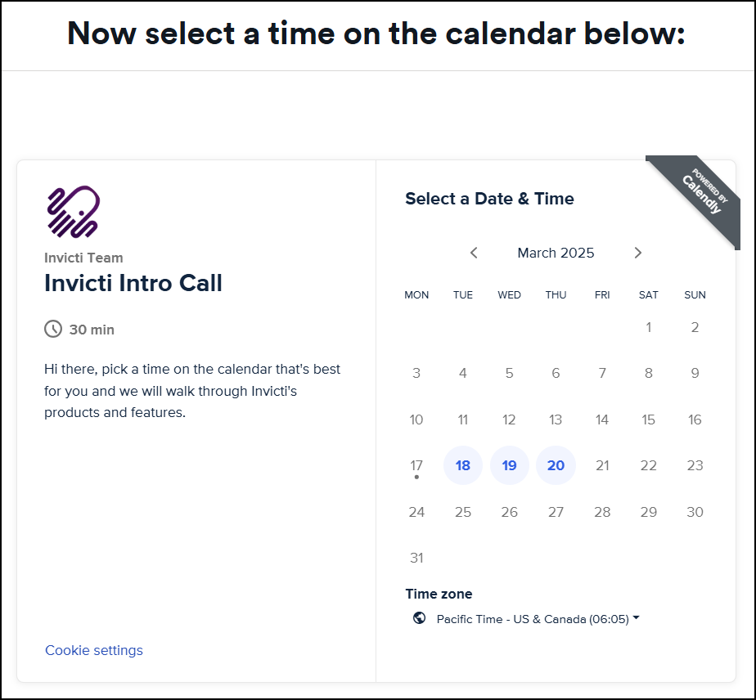
Task: Click the March 2025 month label
Action: (x=556, y=253)
